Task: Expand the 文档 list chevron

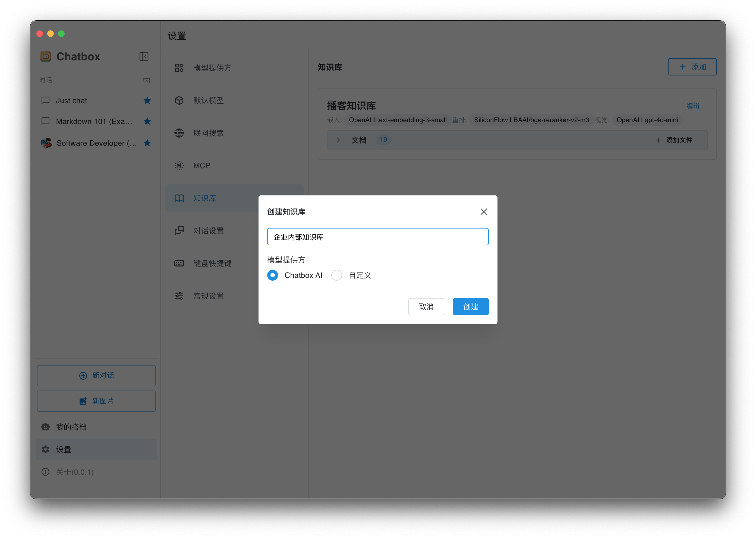Action: pos(338,140)
